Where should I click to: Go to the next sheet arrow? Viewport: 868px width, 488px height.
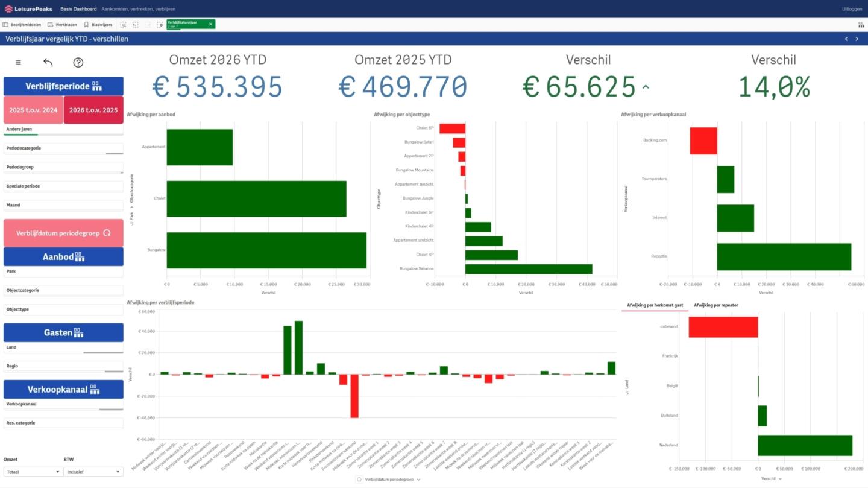[857, 39]
